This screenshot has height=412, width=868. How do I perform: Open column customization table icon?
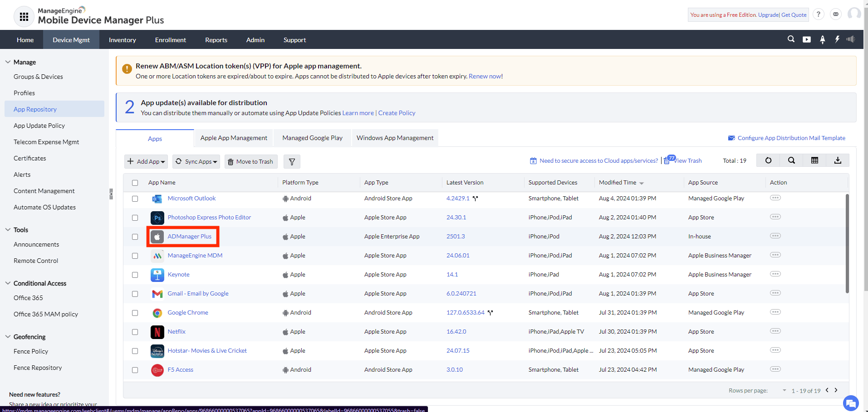coord(814,160)
